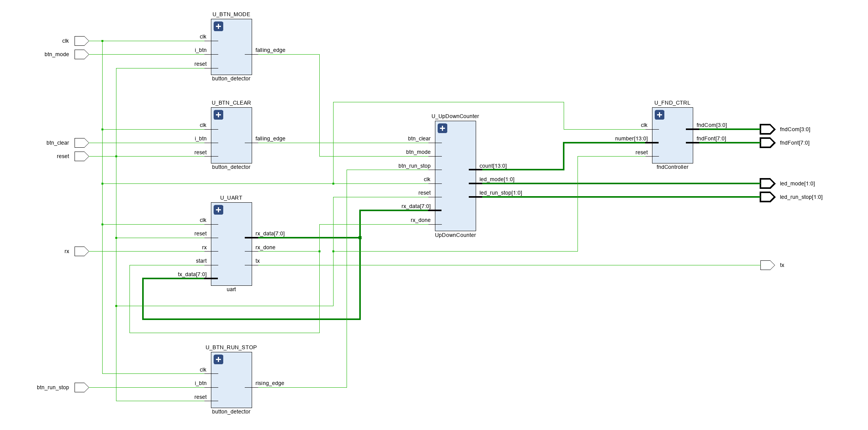Select the btn_run_stop input port symbol
The width and height of the screenshot is (868, 430).
point(81,387)
